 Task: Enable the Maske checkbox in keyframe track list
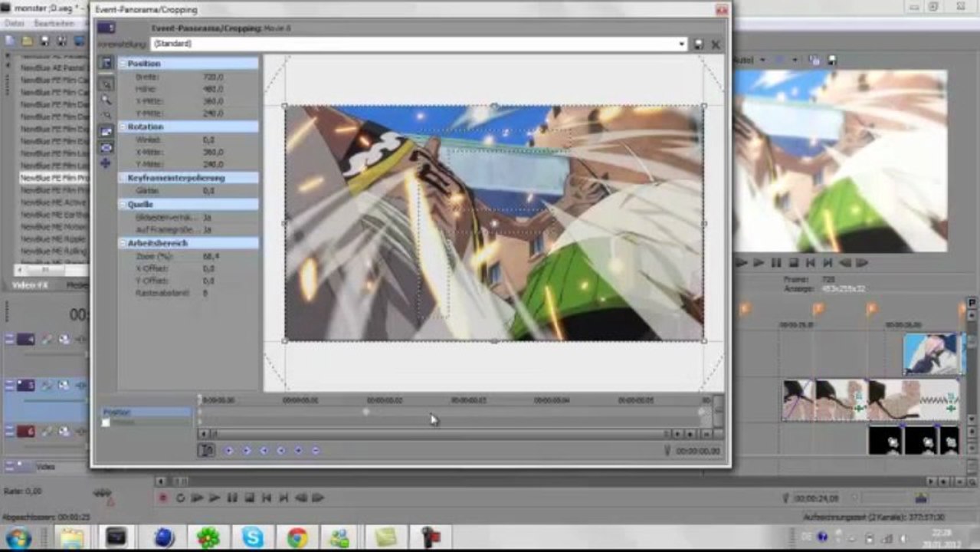(x=107, y=422)
